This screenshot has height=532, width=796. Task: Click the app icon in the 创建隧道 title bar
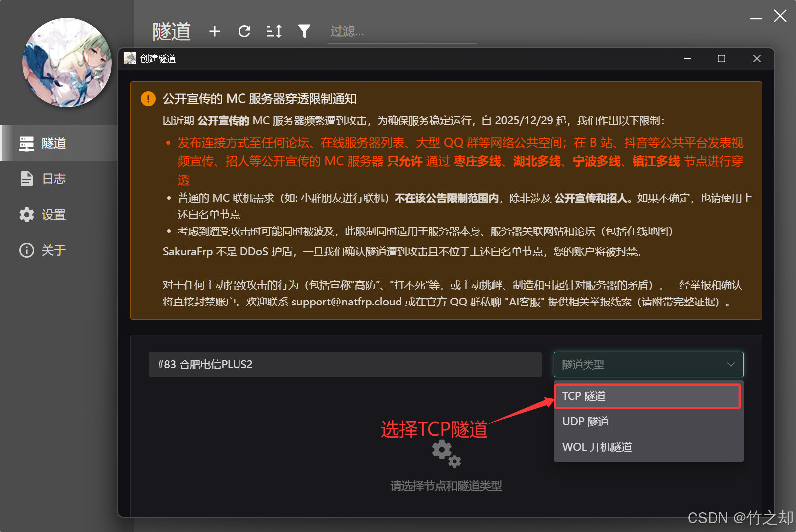[x=130, y=58]
